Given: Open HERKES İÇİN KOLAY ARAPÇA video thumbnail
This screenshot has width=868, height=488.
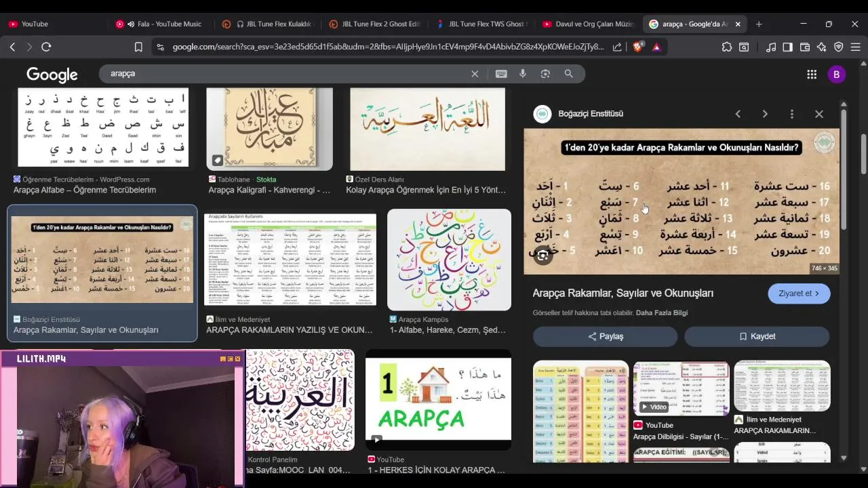Looking at the screenshot, I should pyautogui.click(x=438, y=400).
